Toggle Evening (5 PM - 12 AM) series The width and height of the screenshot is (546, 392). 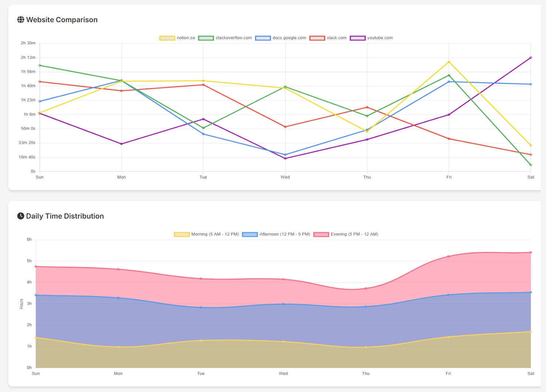pyautogui.click(x=346, y=234)
